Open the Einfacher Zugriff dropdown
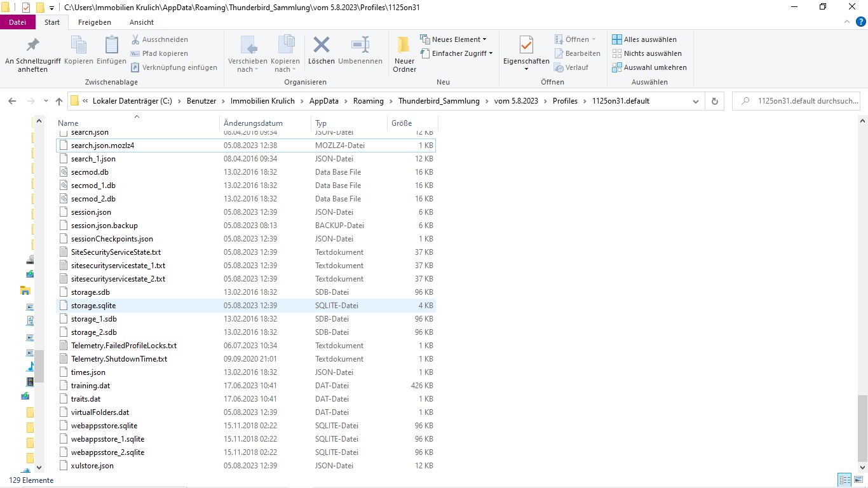This screenshot has height=488, width=868. click(457, 53)
